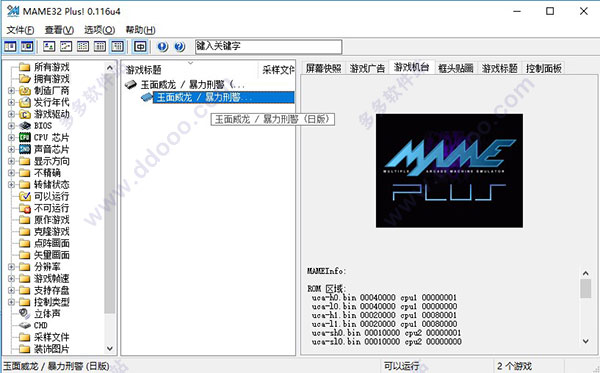This screenshot has width=600, height=373.
Task: Focus the 键入关键字 search box
Action: point(269,47)
